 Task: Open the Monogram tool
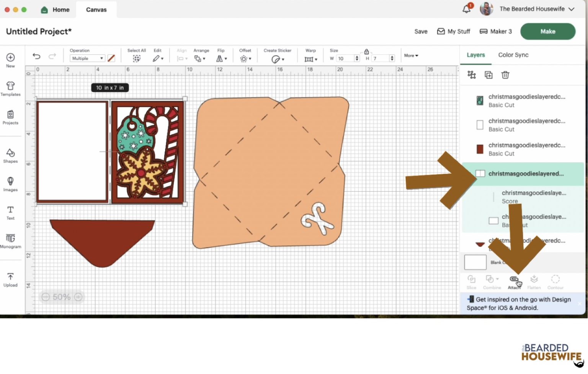[10, 241]
